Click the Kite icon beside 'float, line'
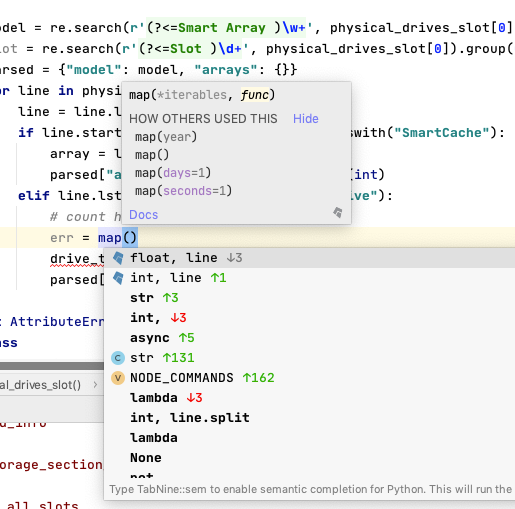 (118, 258)
